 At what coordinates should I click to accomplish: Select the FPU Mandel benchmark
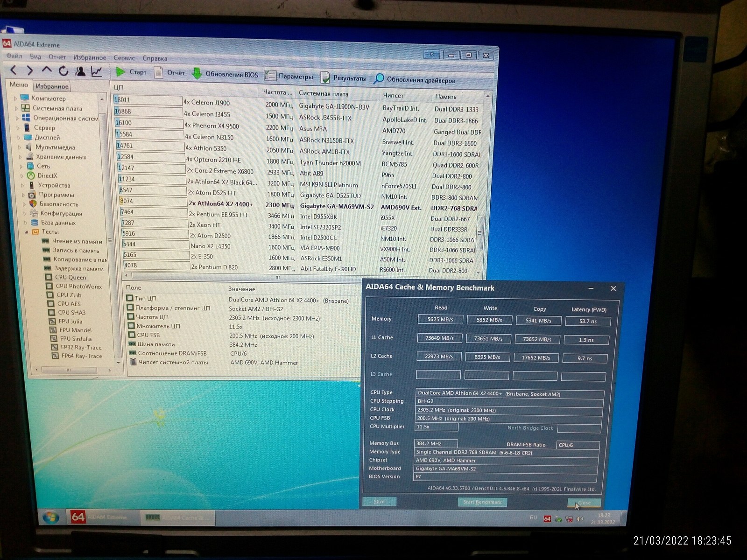[x=76, y=330]
